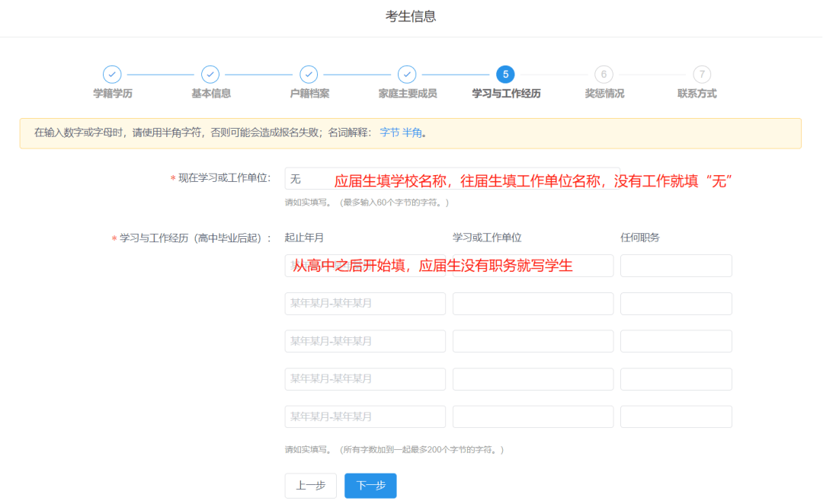This screenshot has width=823, height=504.
Task: Click the 考生信息 page title
Action: pyautogui.click(x=411, y=16)
